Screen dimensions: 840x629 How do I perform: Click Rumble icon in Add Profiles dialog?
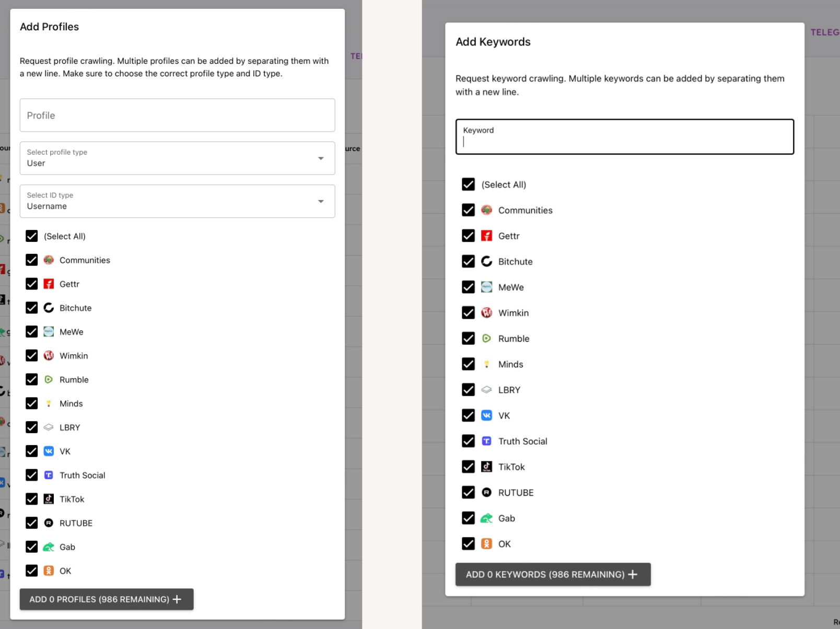click(x=49, y=380)
